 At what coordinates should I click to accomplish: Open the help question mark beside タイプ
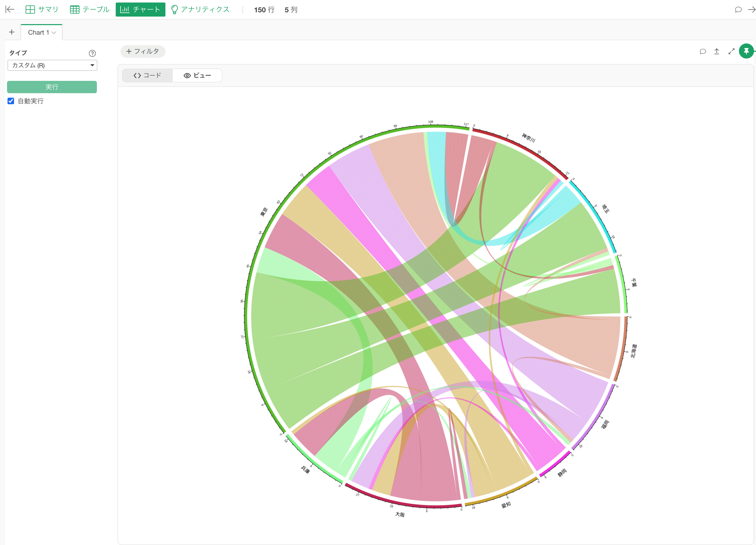pyautogui.click(x=92, y=53)
